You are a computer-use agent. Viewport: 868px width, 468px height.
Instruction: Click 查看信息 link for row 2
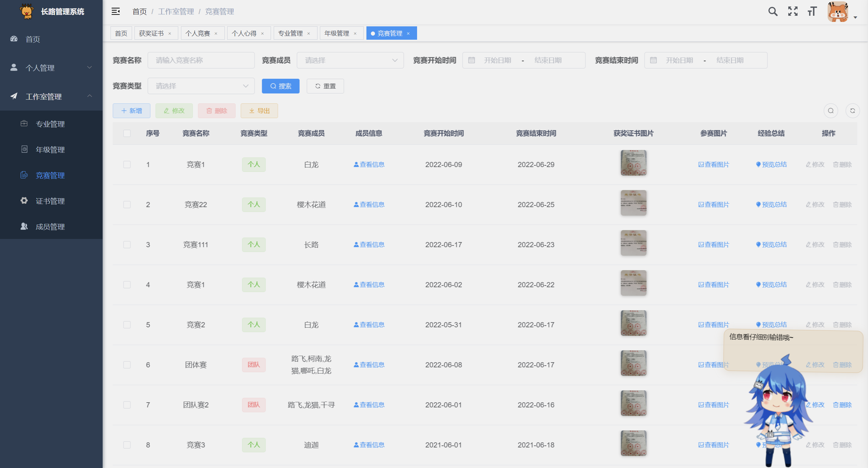click(x=369, y=205)
